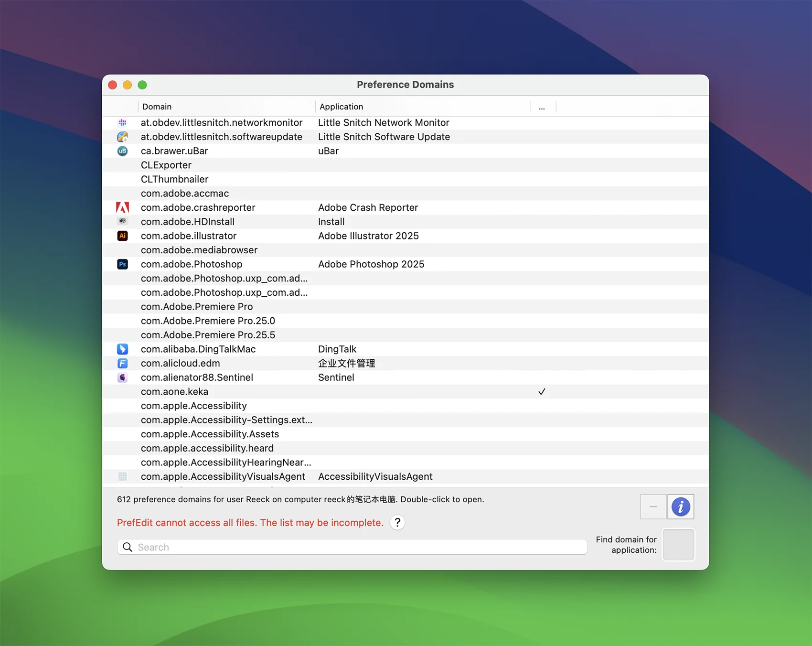
Task: Select the com.adobe.accmac domain
Action: (185, 194)
